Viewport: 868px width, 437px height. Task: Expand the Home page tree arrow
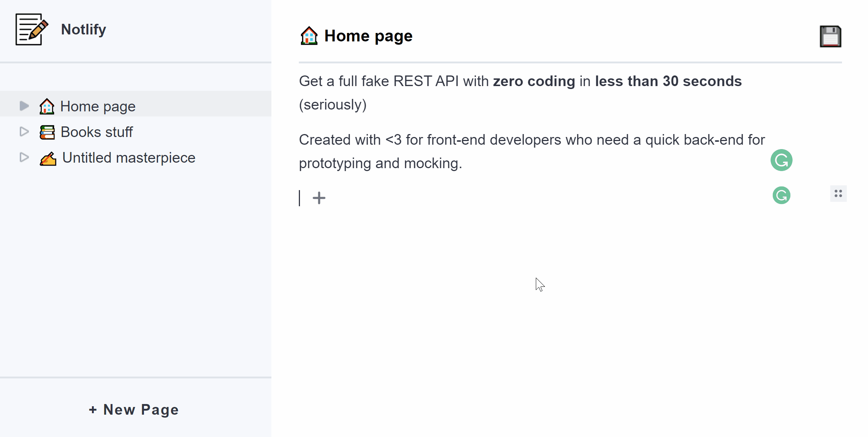point(23,106)
